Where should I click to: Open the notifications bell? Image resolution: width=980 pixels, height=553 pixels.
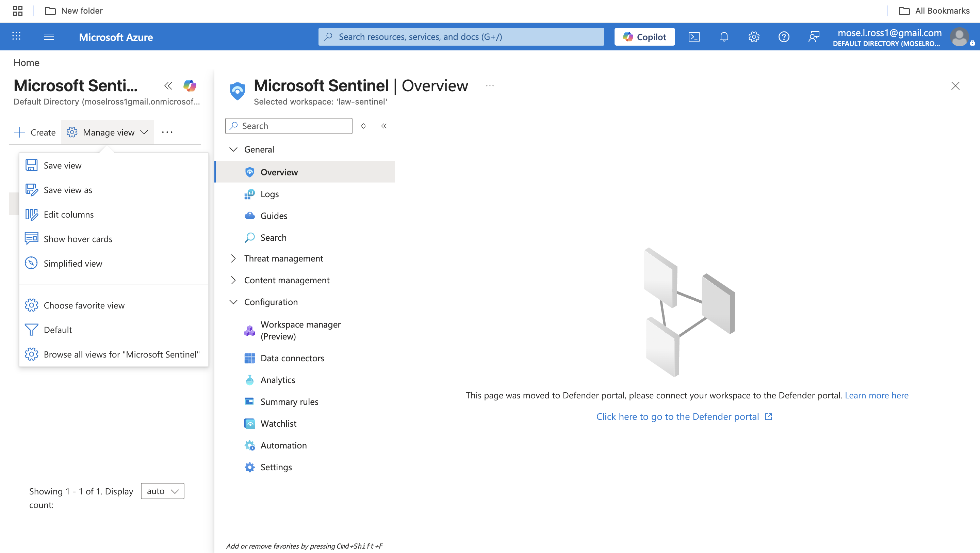click(x=724, y=37)
